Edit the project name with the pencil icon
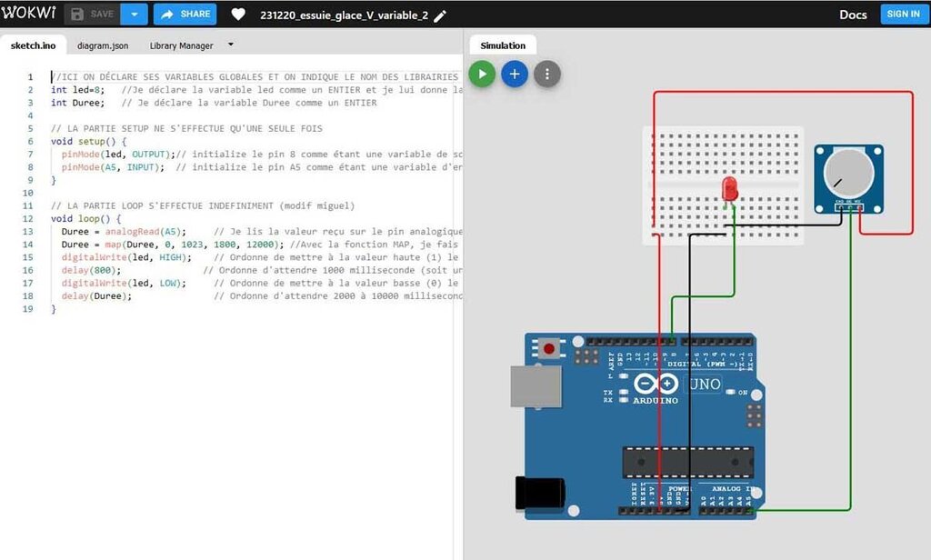The width and height of the screenshot is (931, 560). 440,16
